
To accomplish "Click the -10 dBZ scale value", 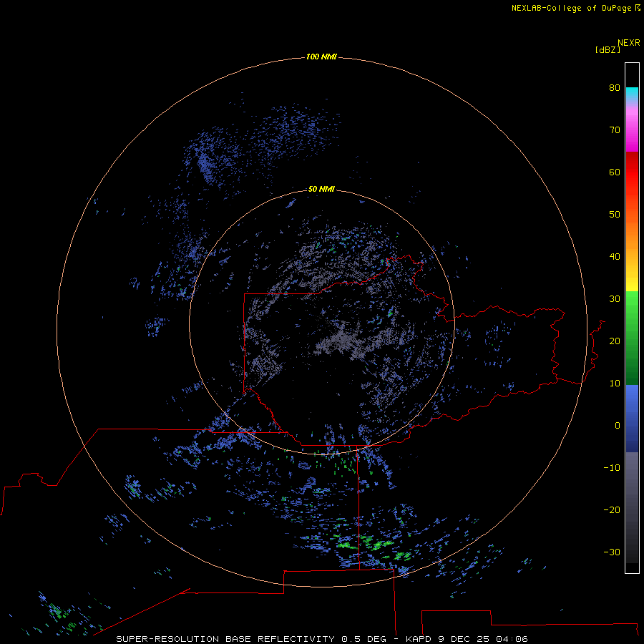I will [612, 468].
